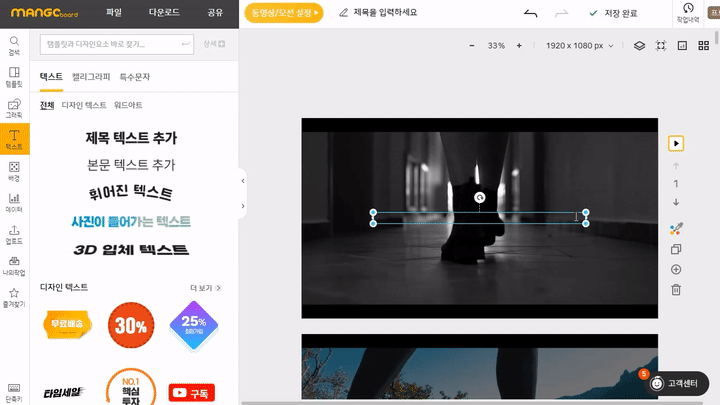Click the template search input field
720x405 pixels.
[x=110, y=44]
